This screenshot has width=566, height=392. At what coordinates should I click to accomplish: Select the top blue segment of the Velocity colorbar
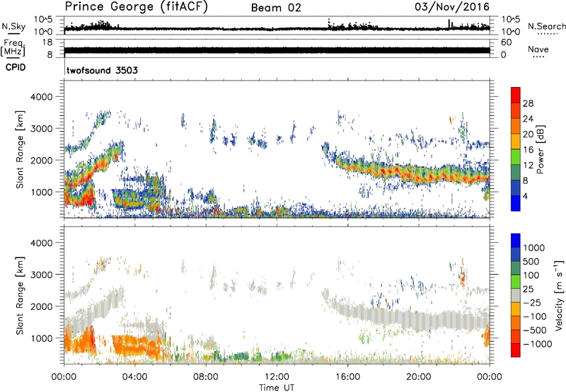(516, 241)
